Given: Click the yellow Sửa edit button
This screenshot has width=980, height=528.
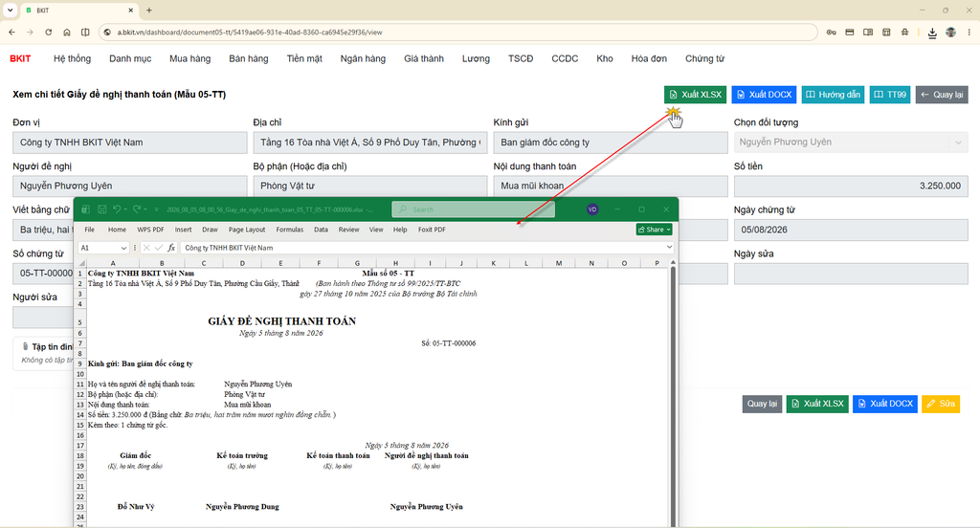Looking at the screenshot, I should 941,404.
